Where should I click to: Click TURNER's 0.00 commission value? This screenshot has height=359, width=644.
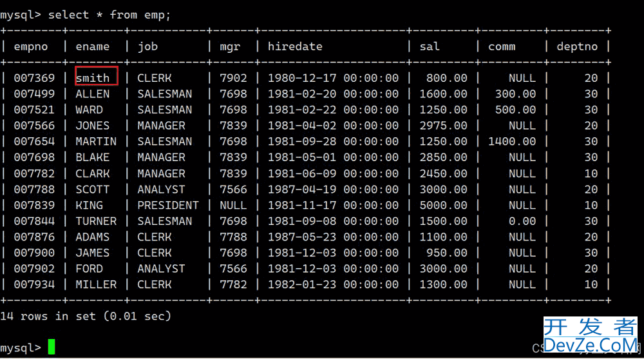tap(522, 221)
